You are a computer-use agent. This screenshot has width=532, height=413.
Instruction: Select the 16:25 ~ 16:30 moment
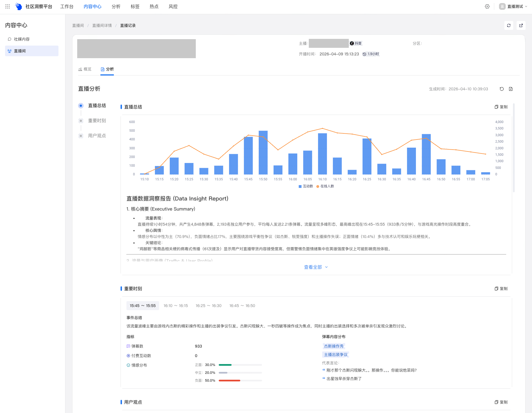(x=208, y=306)
